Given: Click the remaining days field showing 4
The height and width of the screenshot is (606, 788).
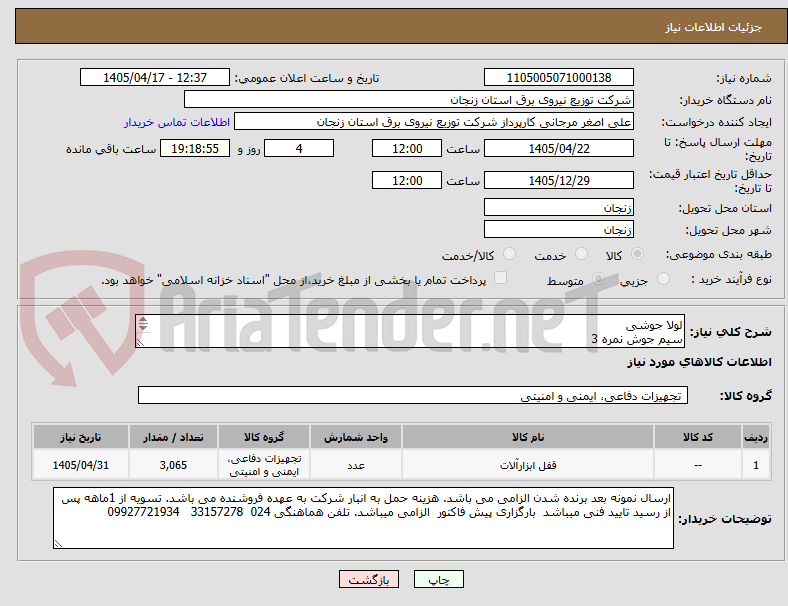Looking at the screenshot, I should 299,148.
